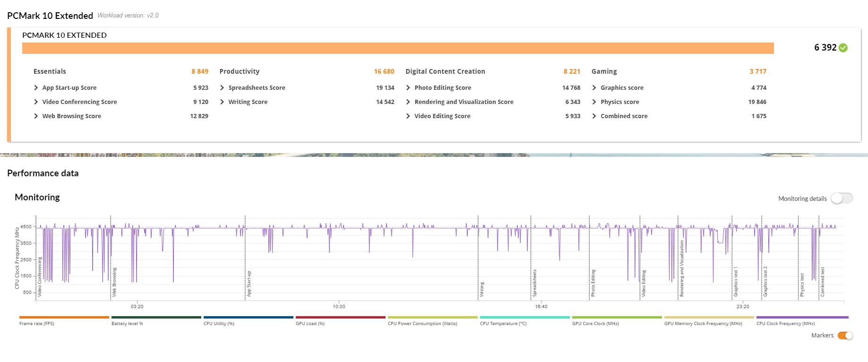
Task: Click the Photo Editing chart marker
Action: coord(593,283)
